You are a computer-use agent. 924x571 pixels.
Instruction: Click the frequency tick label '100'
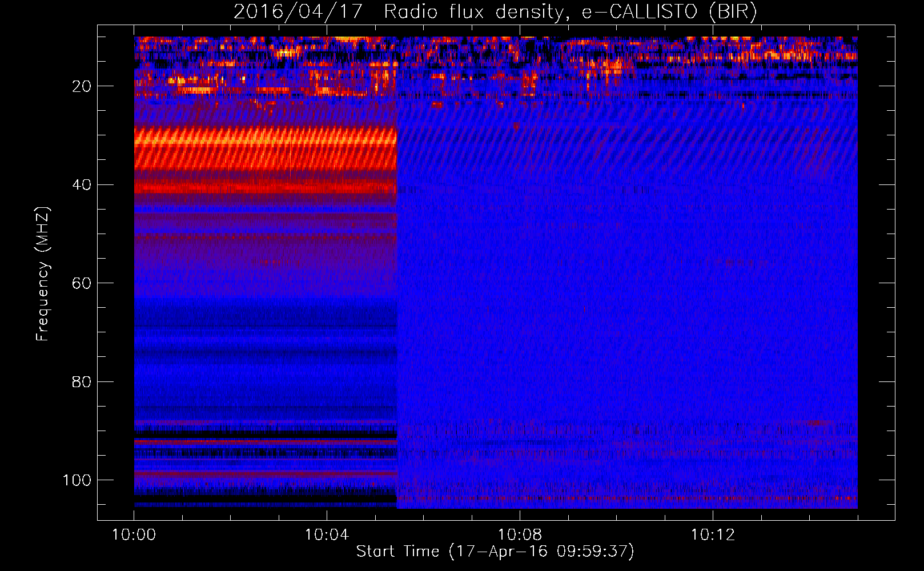pyautogui.click(x=77, y=480)
